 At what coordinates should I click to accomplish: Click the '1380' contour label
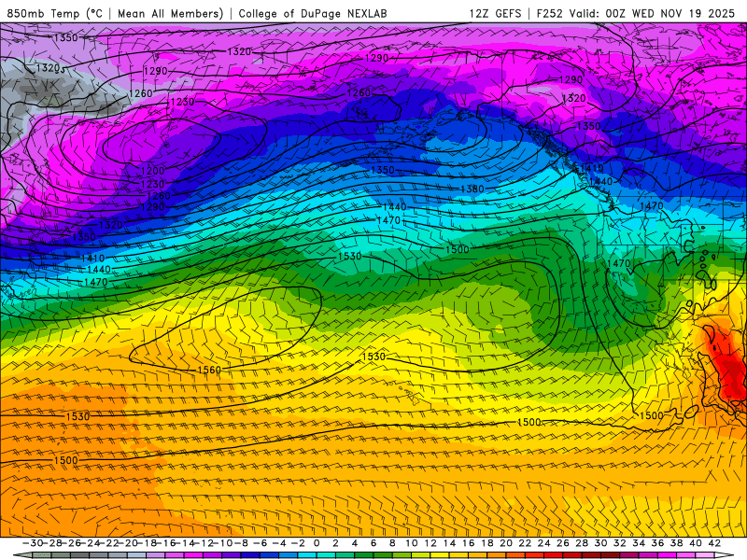coord(472,189)
